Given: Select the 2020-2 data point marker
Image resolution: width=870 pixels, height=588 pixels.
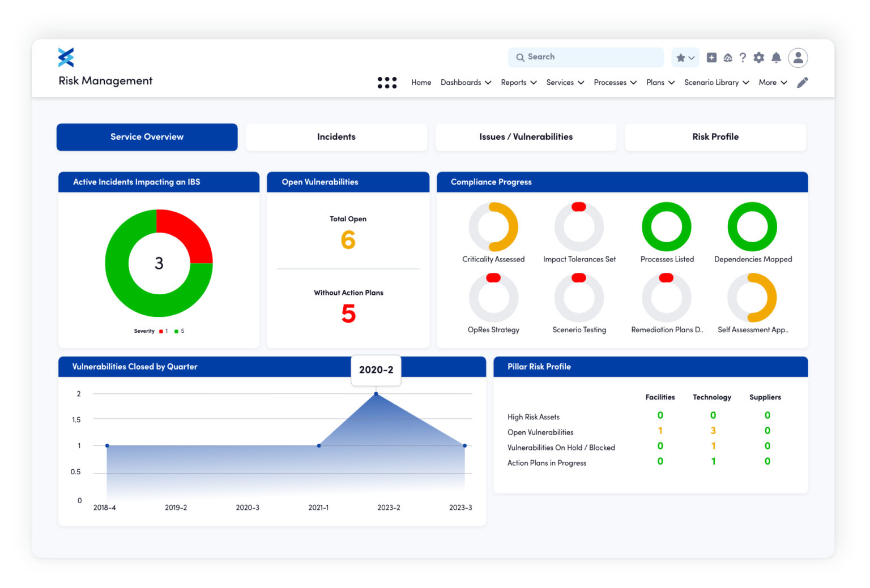Looking at the screenshot, I should tap(376, 393).
